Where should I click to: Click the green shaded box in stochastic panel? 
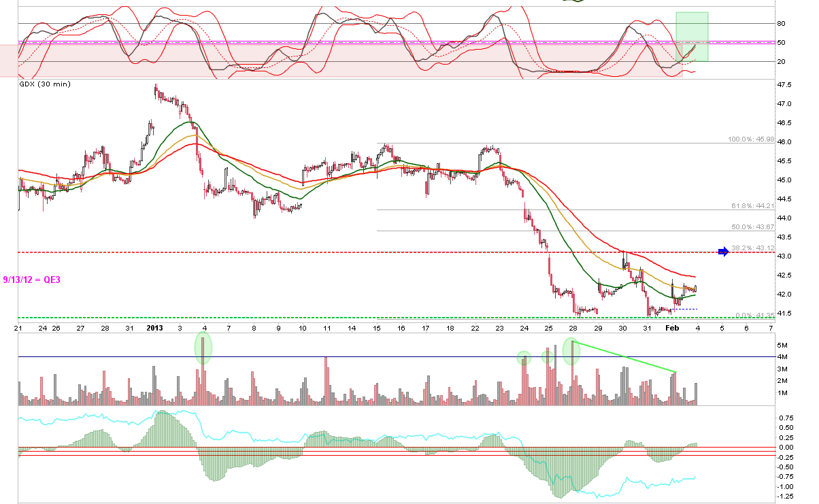click(x=692, y=36)
